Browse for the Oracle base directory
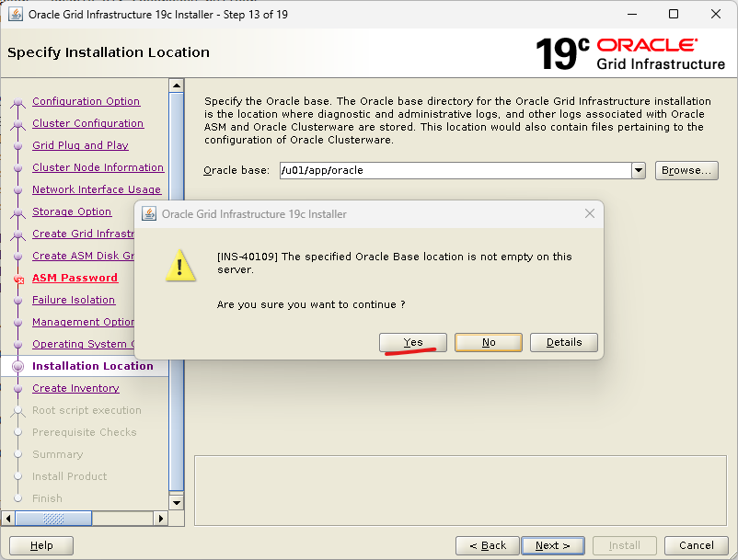Viewport: 738px width, 560px height. coord(686,170)
